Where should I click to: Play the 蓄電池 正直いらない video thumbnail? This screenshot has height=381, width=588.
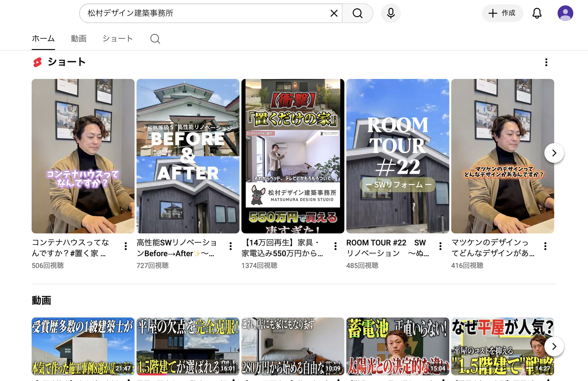tap(398, 346)
